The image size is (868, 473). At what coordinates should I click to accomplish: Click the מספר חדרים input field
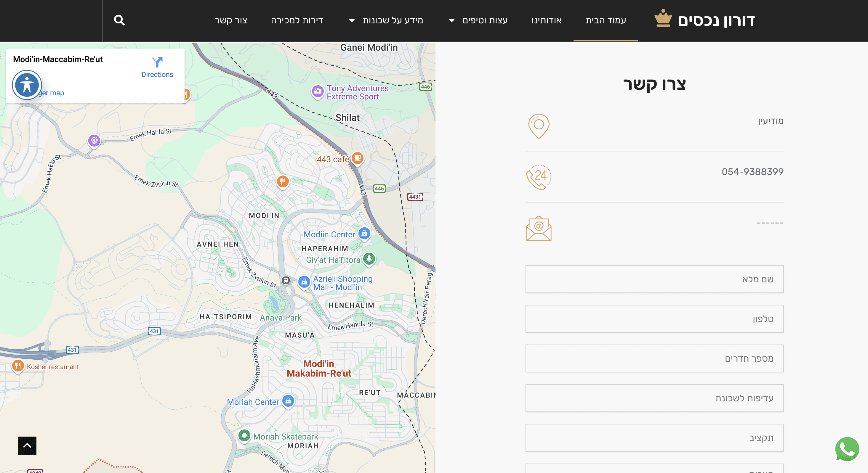654,358
